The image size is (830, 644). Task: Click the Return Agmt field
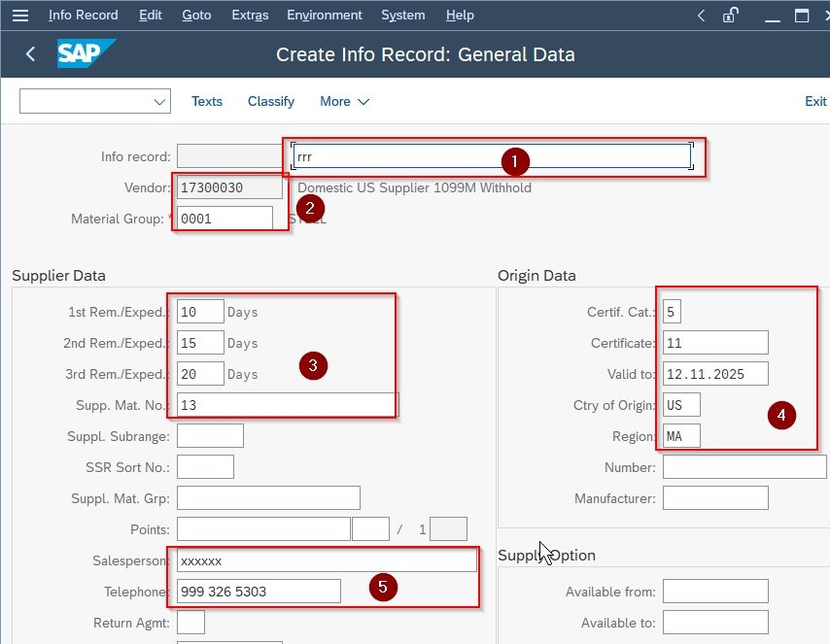pyautogui.click(x=190, y=623)
